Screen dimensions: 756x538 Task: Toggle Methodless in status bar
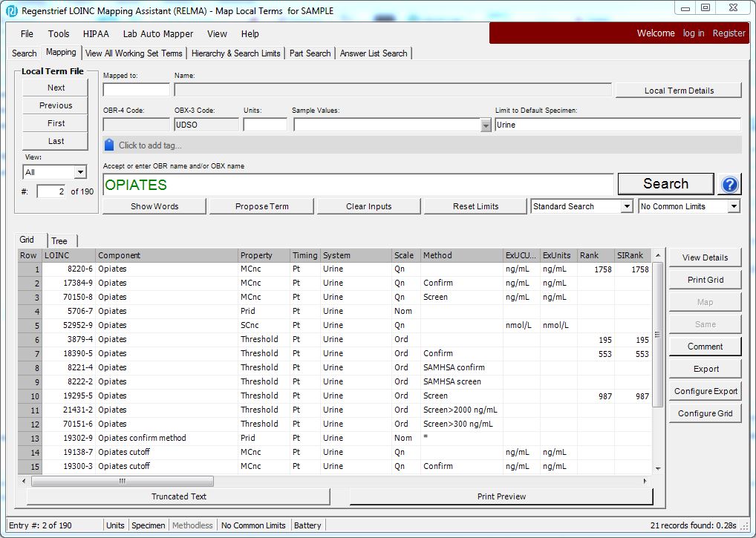pos(192,525)
